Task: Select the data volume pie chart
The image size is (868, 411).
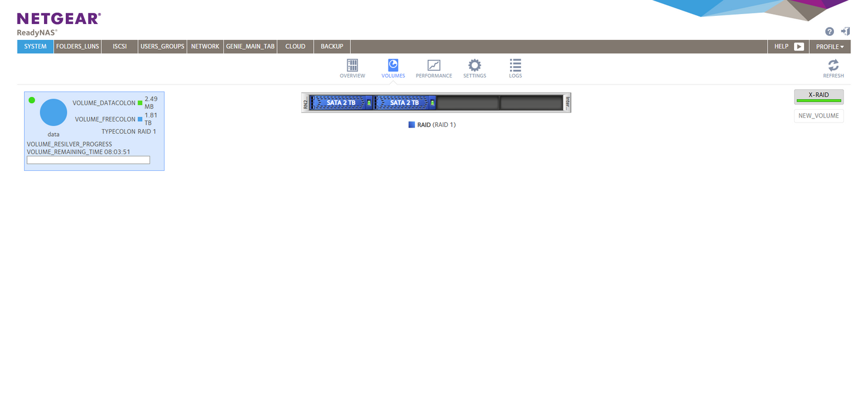Action: tap(53, 112)
